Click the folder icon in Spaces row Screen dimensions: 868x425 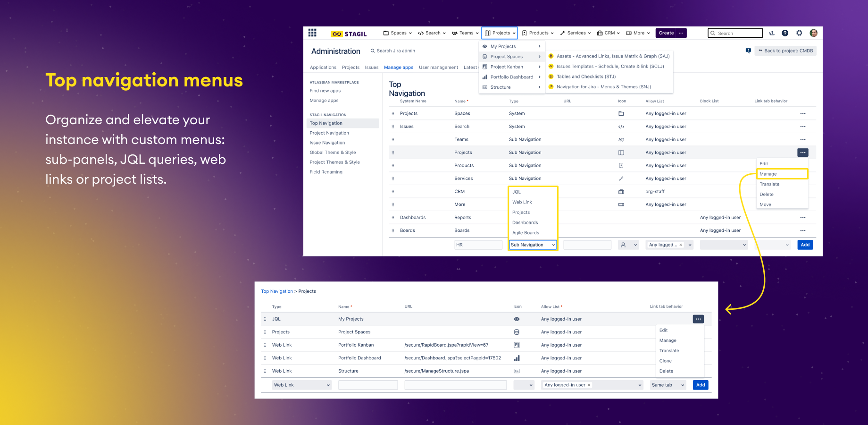pos(621,114)
